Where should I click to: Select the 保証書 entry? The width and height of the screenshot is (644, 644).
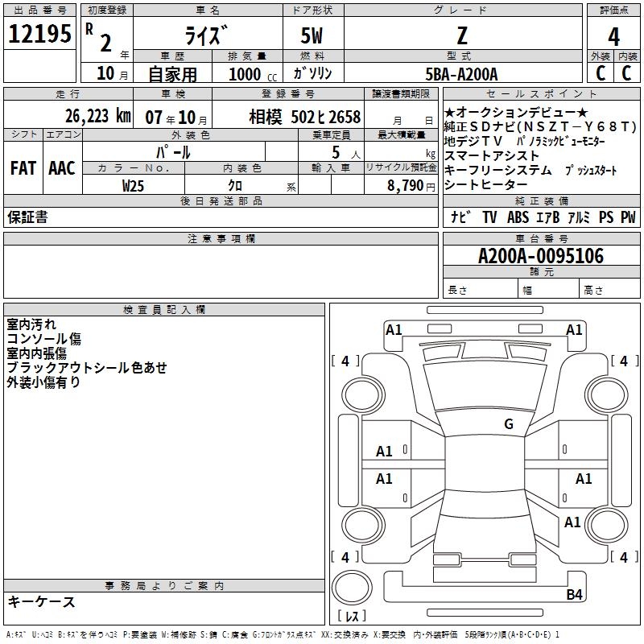coord(27,217)
